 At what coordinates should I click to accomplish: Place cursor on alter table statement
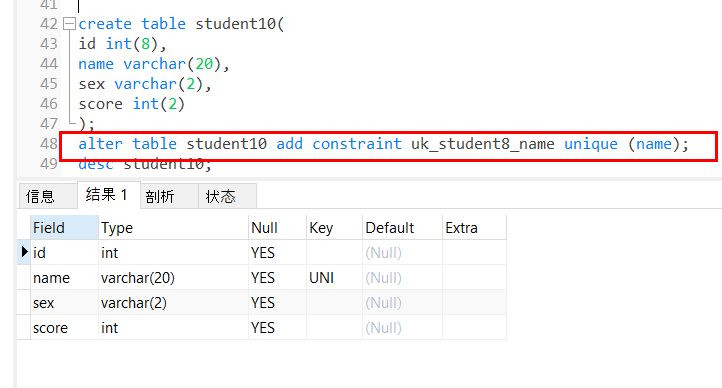click(383, 144)
